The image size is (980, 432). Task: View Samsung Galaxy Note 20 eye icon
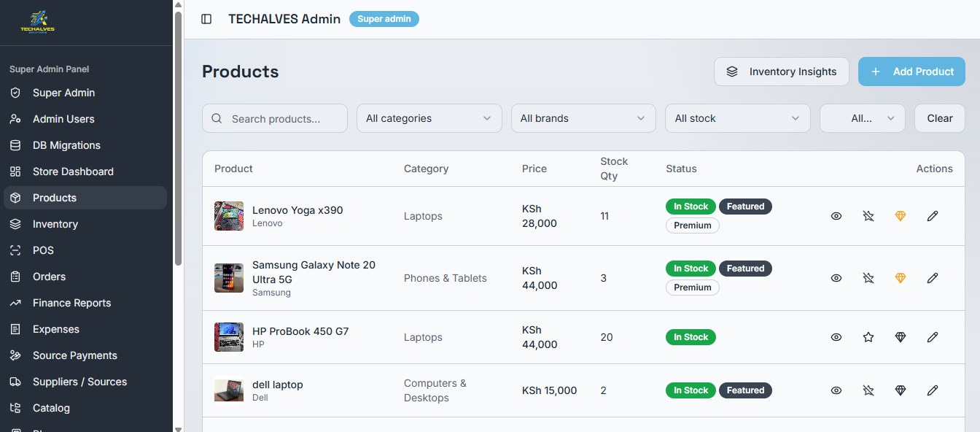pos(836,278)
